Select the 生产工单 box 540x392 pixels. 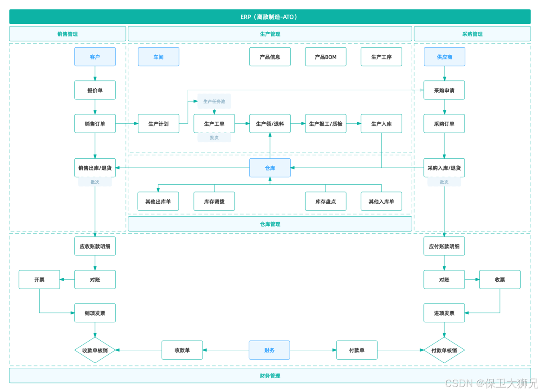coord(214,124)
